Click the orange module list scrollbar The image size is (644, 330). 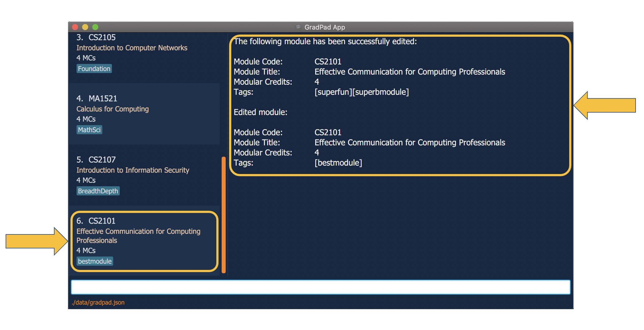(x=223, y=215)
